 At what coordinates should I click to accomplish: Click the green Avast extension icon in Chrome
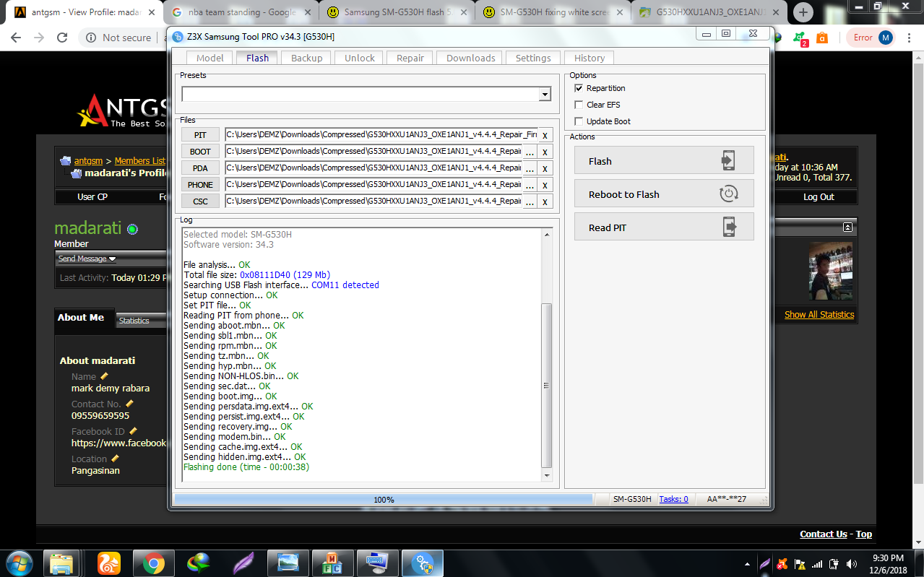800,38
